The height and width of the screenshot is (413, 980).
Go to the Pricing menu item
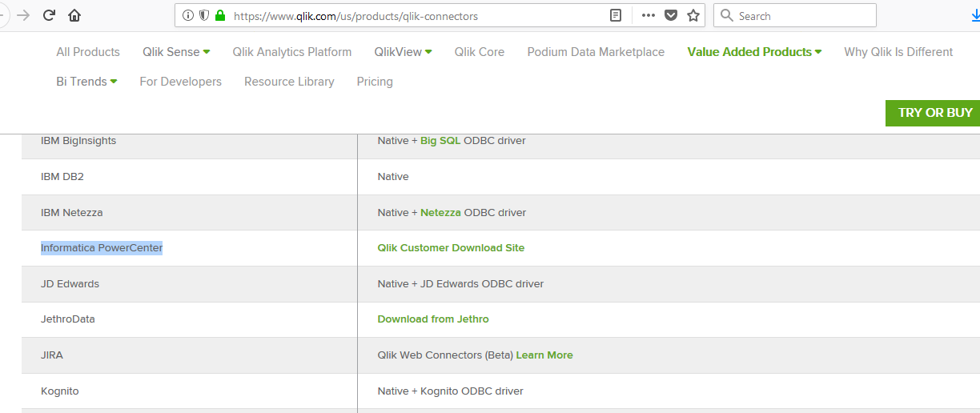click(375, 82)
